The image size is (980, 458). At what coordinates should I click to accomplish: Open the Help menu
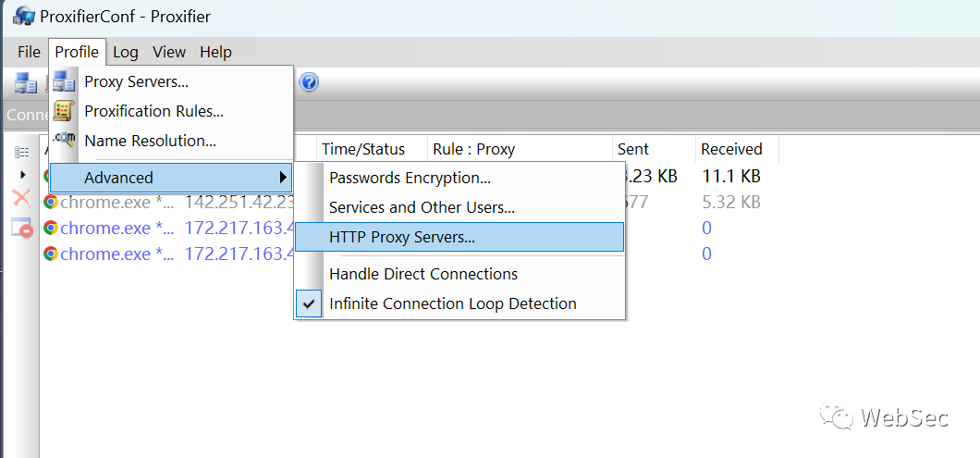(x=215, y=52)
